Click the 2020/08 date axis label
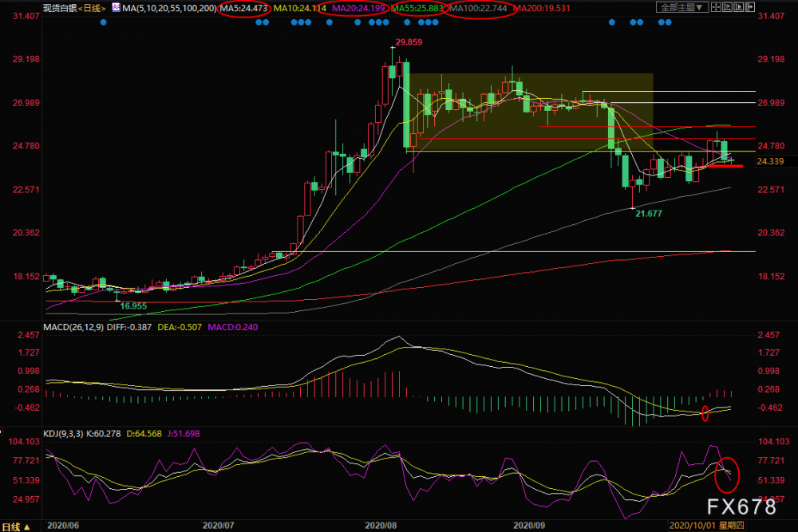Viewport: 798px width, 532px height. [x=381, y=526]
